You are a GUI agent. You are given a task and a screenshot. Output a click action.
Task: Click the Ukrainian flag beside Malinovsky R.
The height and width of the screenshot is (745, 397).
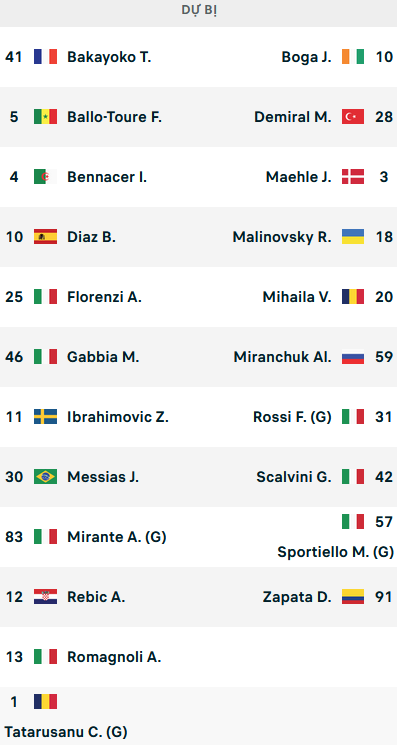coord(353,236)
